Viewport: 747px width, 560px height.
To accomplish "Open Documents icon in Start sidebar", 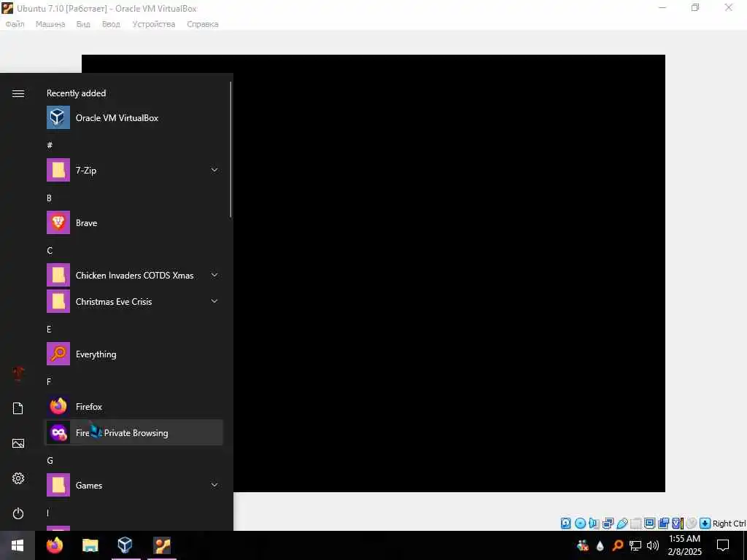I will point(18,408).
